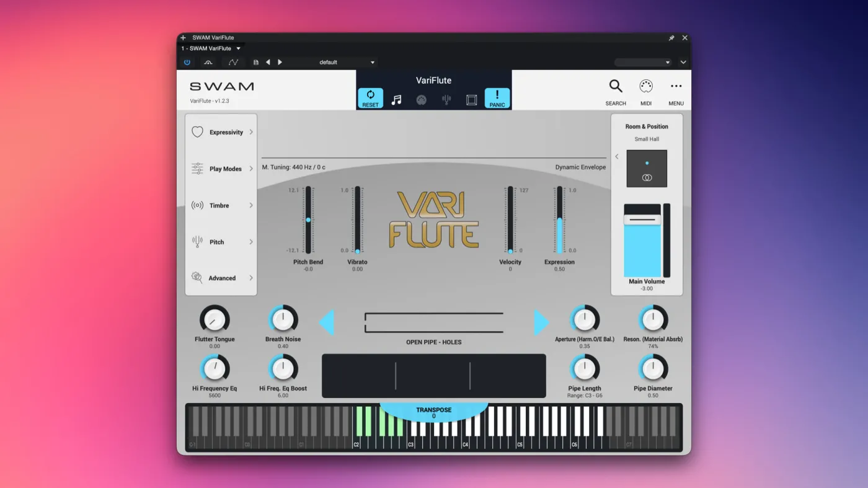The height and width of the screenshot is (488, 868).
Task: Select next pipe type with right blue arrow
Action: click(541, 322)
